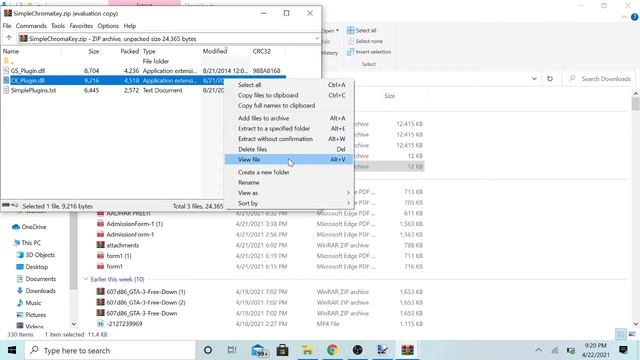The width and height of the screenshot is (640, 360).
Task: Expand the archive path dropdown
Action: tap(317, 38)
